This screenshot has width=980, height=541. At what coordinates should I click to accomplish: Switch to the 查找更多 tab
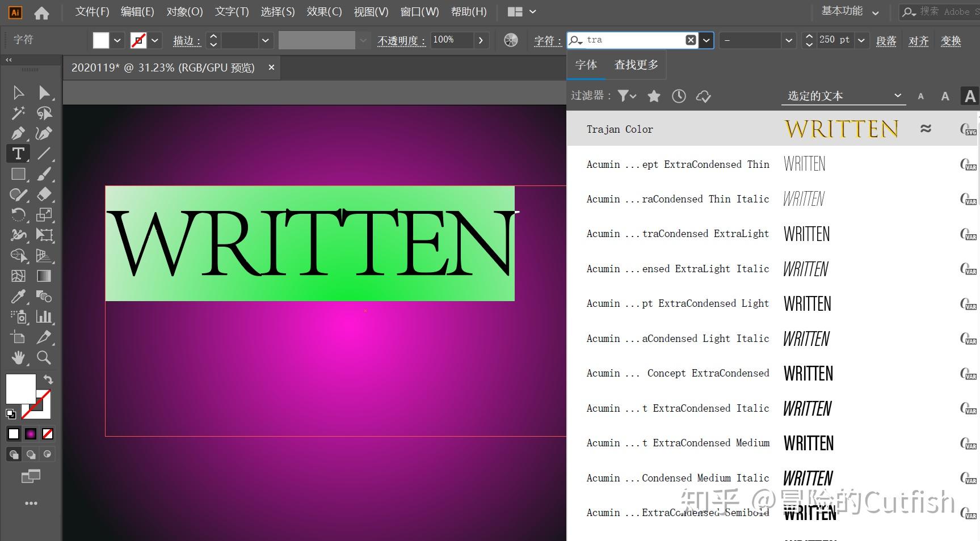click(635, 65)
